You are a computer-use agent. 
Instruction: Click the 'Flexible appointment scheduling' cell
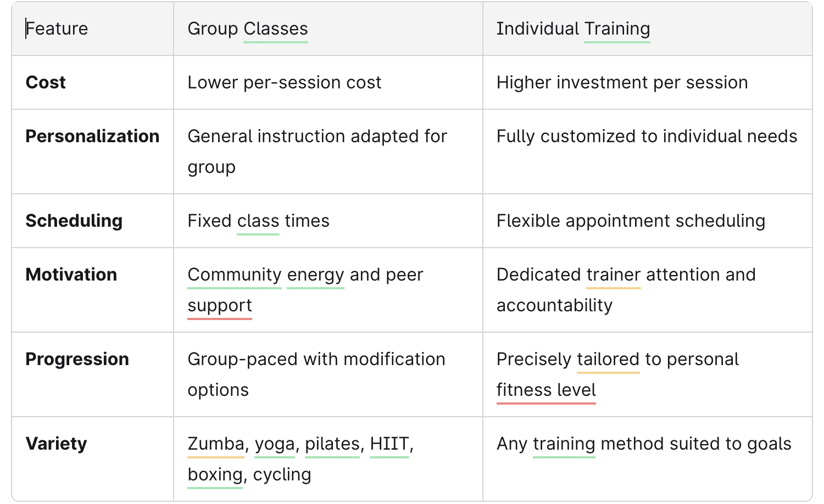[x=631, y=221]
